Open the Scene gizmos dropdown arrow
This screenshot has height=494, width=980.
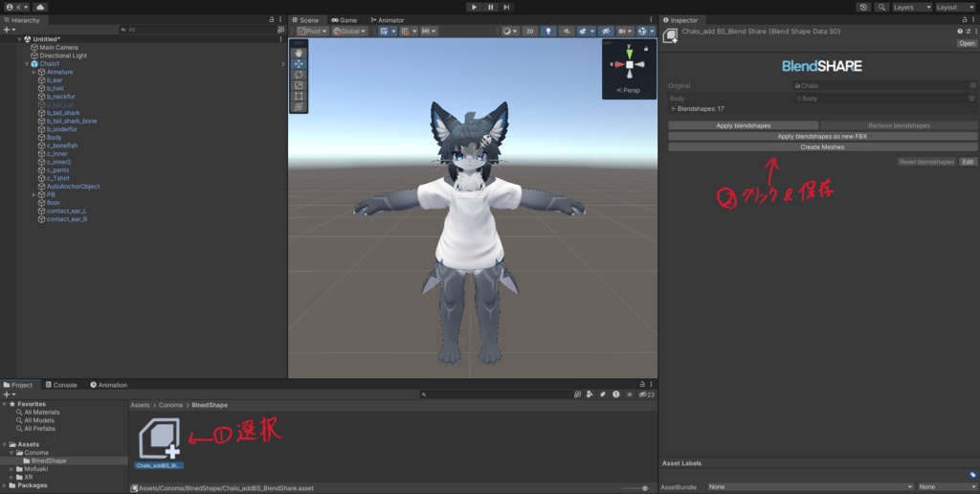tap(652, 31)
